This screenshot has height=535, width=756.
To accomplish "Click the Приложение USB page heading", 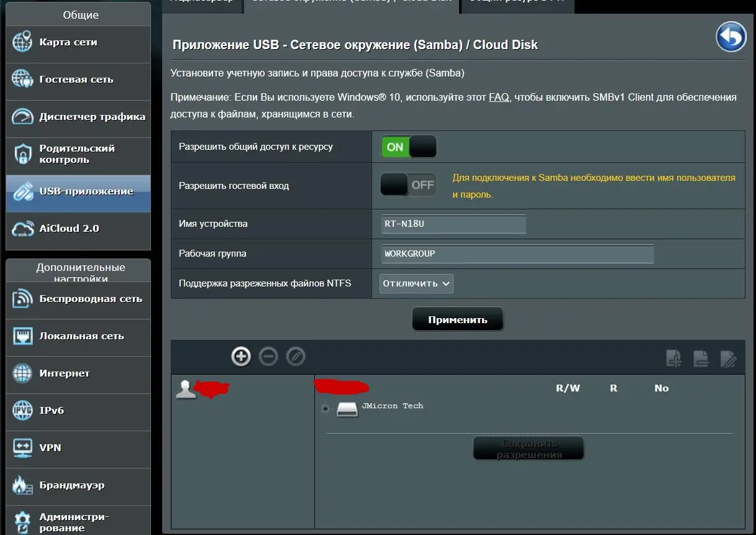I will click(x=355, y=45).
